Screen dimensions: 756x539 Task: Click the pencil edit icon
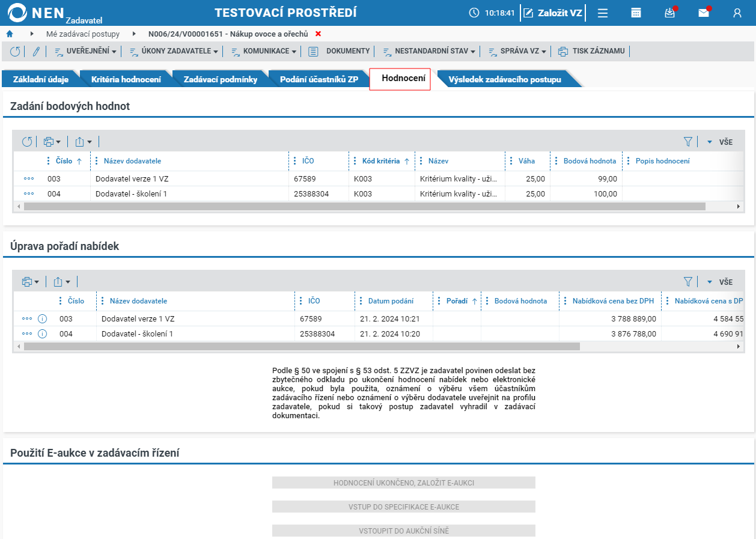[36, 52]
